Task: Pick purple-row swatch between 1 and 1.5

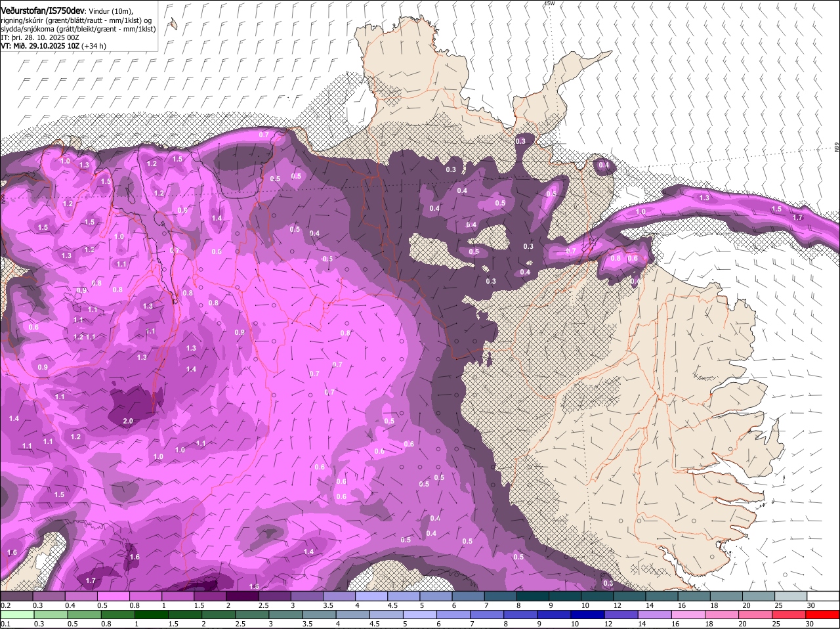Action: click(177, 596)
